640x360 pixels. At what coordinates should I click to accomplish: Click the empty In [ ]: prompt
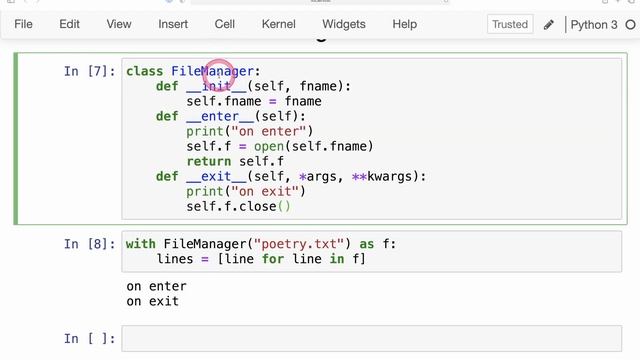point(90,339)
